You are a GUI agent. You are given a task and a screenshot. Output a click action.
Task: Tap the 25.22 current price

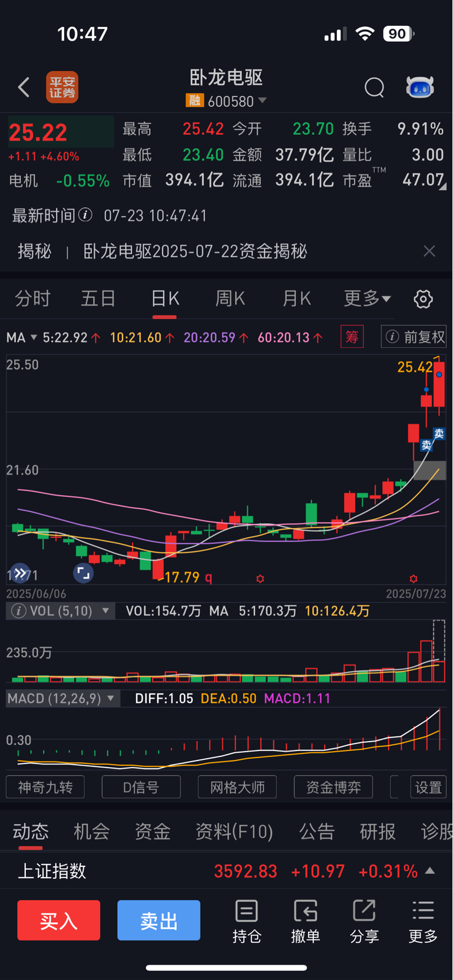(x=38, y=132)
